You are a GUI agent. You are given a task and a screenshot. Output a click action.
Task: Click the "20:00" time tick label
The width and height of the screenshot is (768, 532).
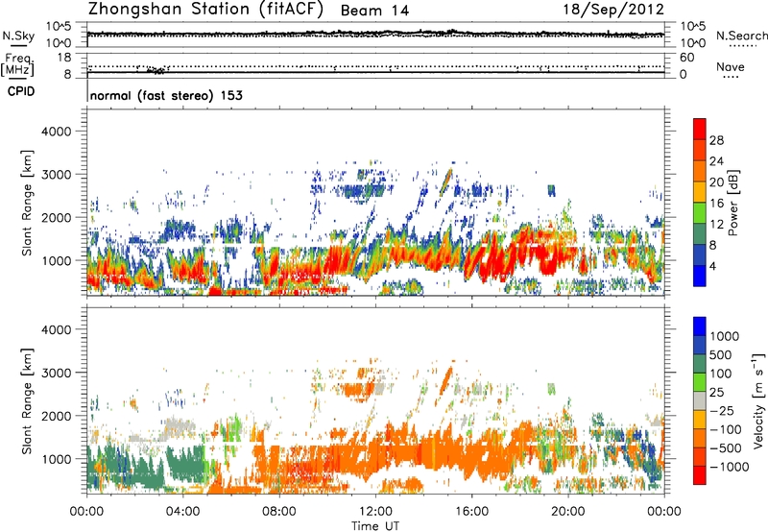[567, 512]
